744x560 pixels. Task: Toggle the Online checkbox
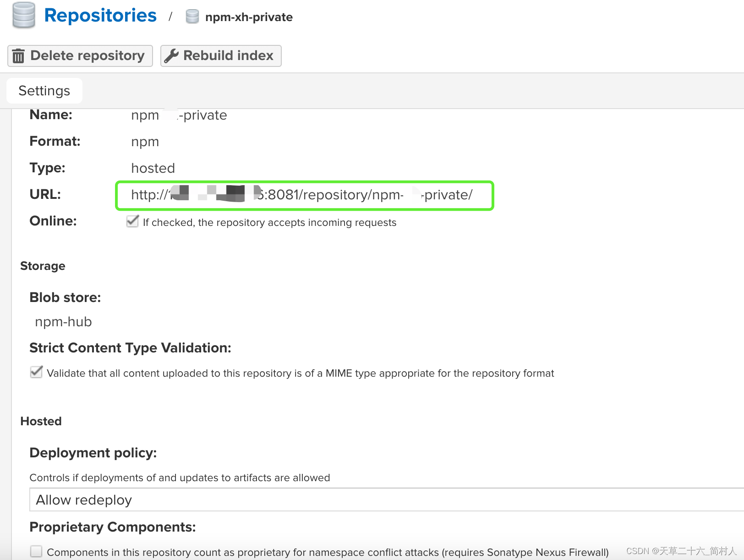[x=132, y=222]
